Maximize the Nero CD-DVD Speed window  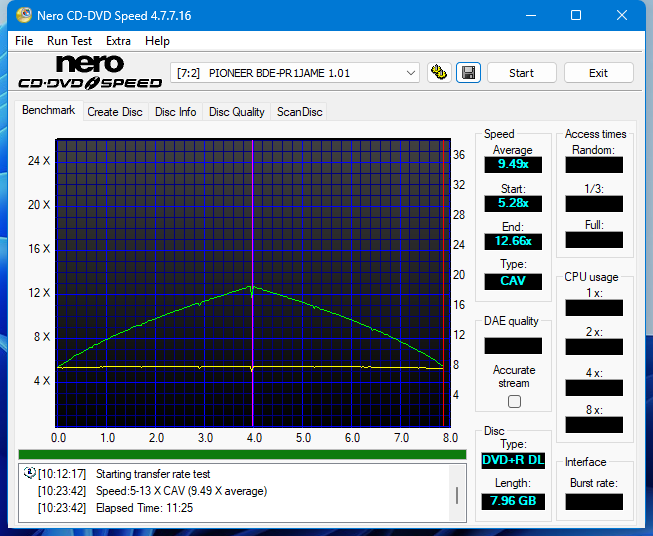click(x=576, y=15)
